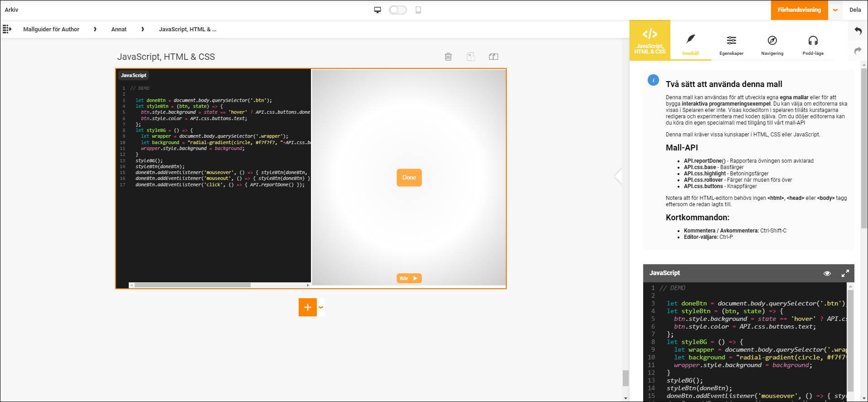The width and height of the screenshot is (868, 402).
Task: Click the orange Done button in preview
Action: [409, 178]
